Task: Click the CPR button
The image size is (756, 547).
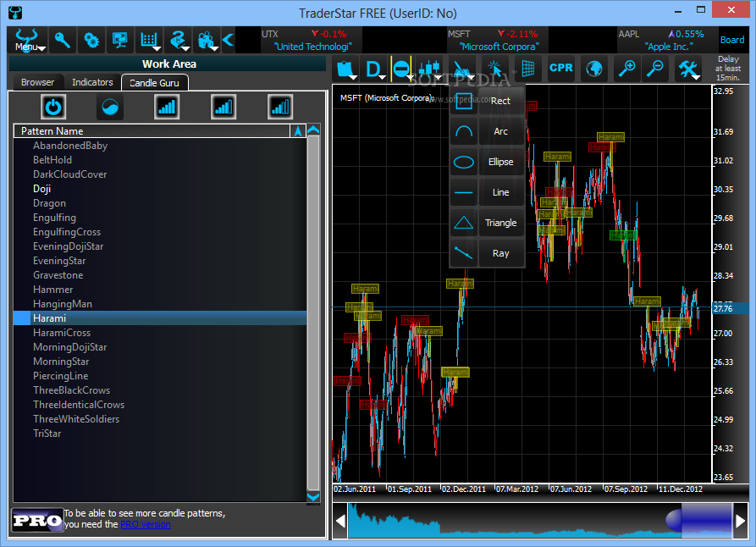Action: [560, 68]
